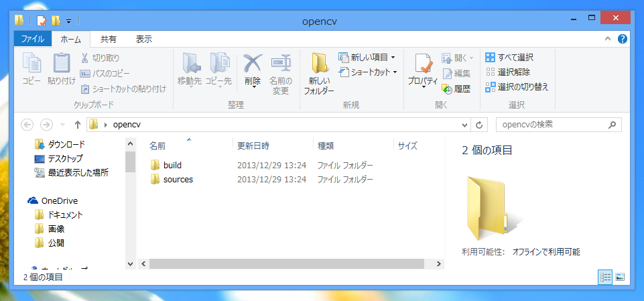Screen dimensions: 644x301
Task: Click 編集 (Edit) in the ribbon
Action: point(456,74)
